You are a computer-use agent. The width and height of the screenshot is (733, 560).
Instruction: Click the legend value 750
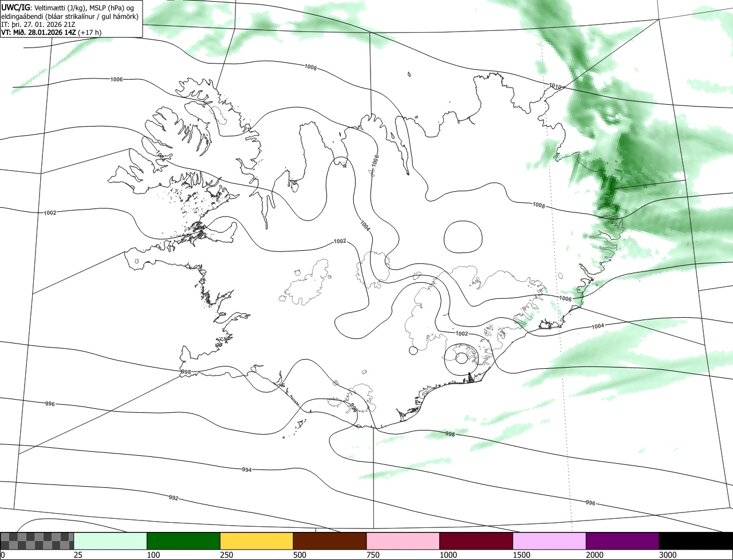pos(372,555)
